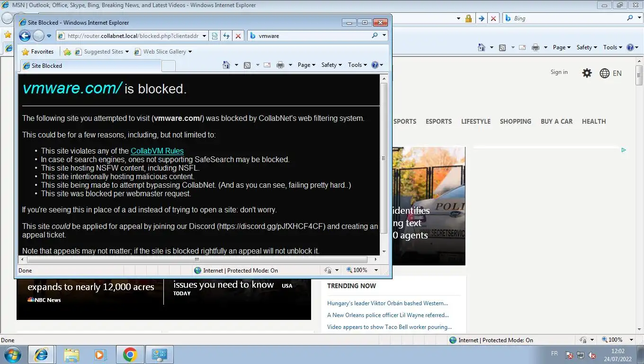The height and width of the screenshot is (364, 644).
Task: Open Windows Media Player from the taskbar
Action: (x=100, y=355)
